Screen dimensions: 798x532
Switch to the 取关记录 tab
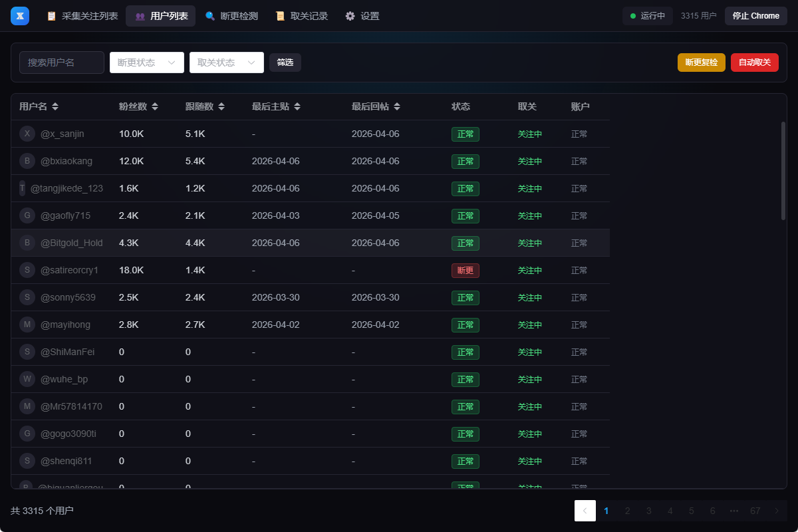[301, 15]
